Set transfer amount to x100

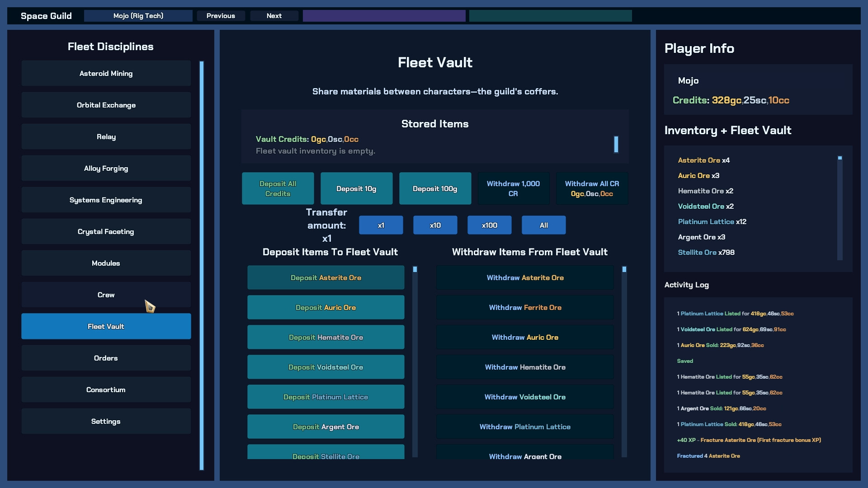click(489, 225)
